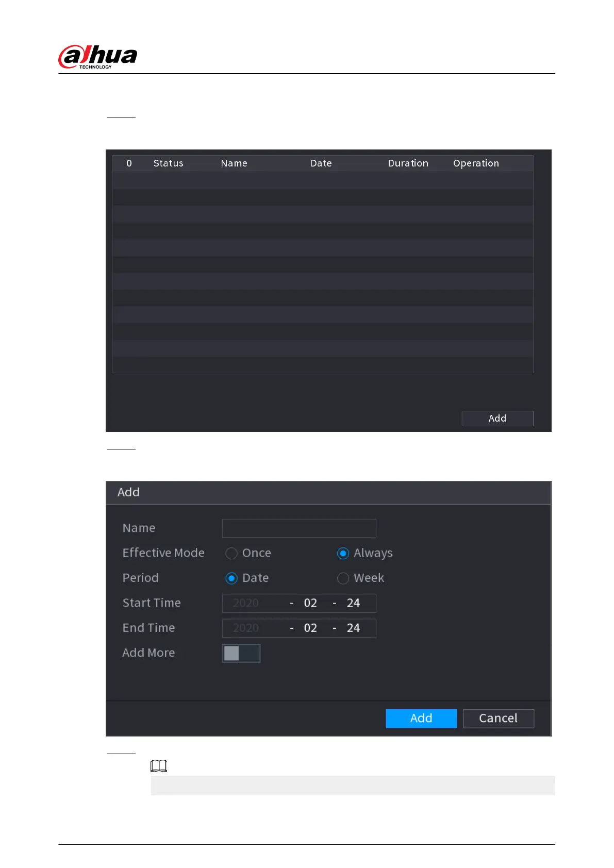
Task: Toggle the Add More switch
Action: coord(241,653)
